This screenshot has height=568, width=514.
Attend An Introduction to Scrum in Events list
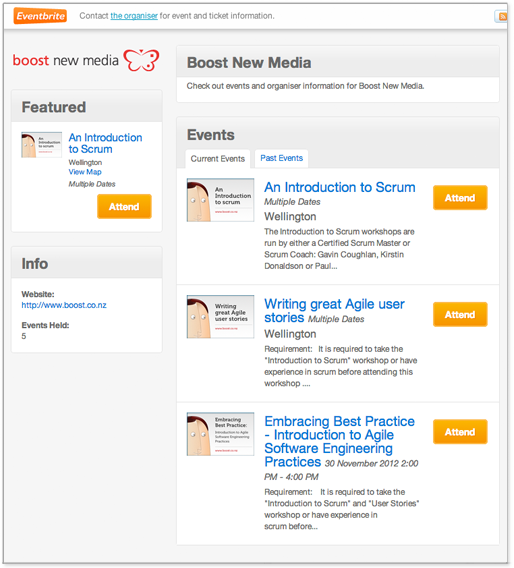(x=460, y=198)
